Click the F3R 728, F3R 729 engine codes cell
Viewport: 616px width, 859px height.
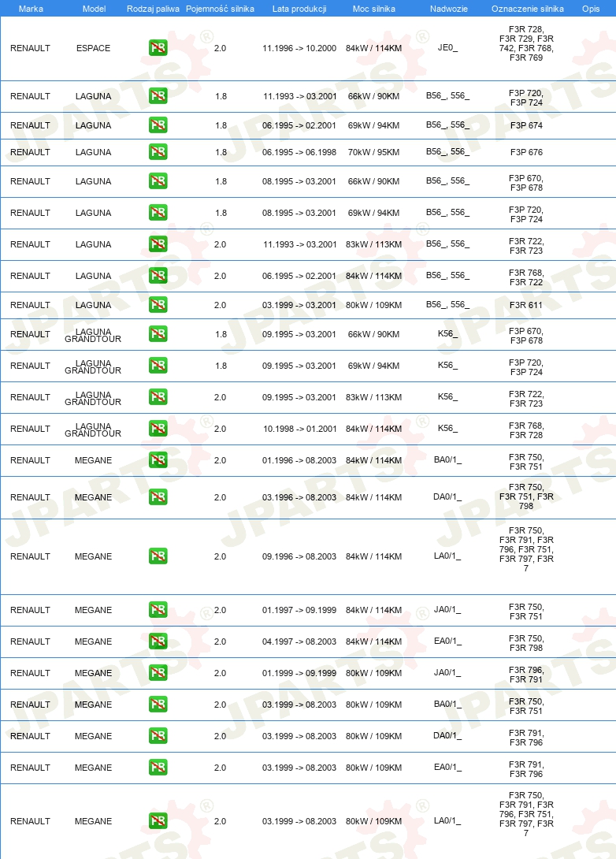point(526,43)
